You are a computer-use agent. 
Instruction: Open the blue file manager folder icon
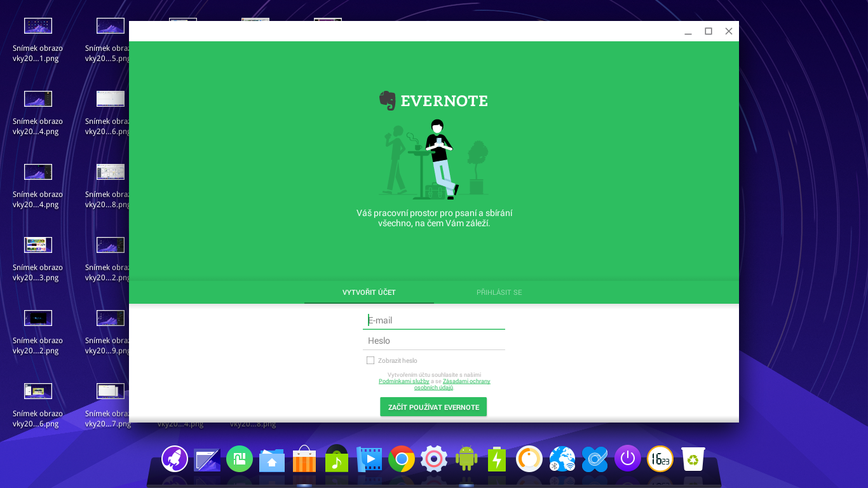[x=272, y=459]
